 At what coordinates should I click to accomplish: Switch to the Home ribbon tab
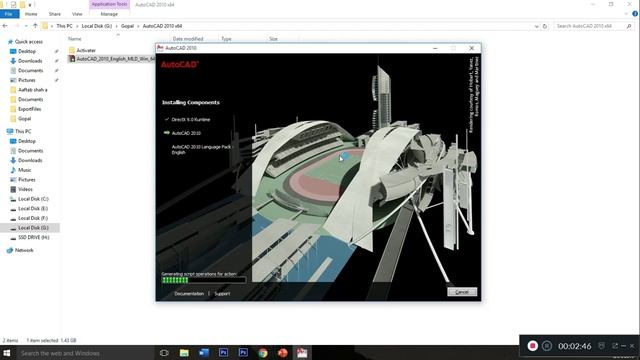[x=31, y=14]
